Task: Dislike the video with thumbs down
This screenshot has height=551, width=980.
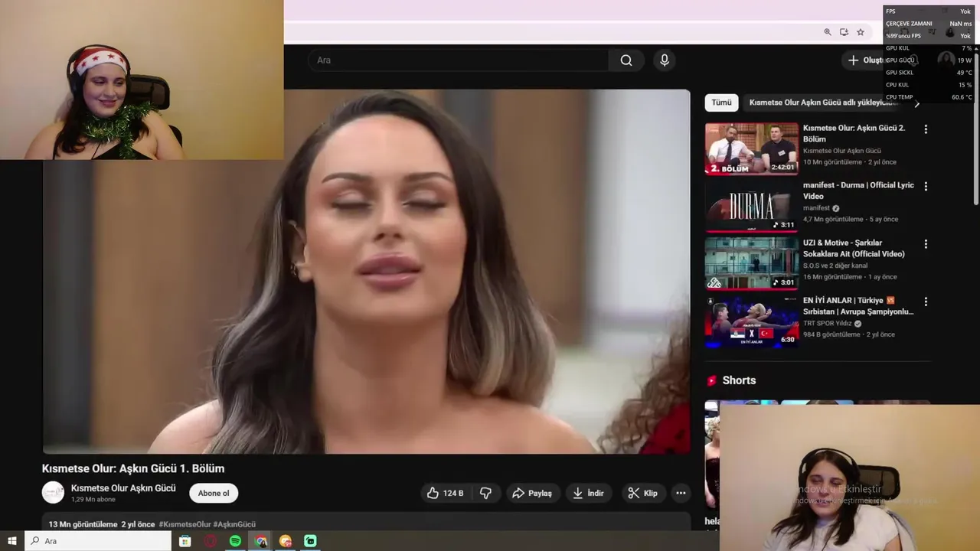Action: pyautogui.click(x=485, y=494)
